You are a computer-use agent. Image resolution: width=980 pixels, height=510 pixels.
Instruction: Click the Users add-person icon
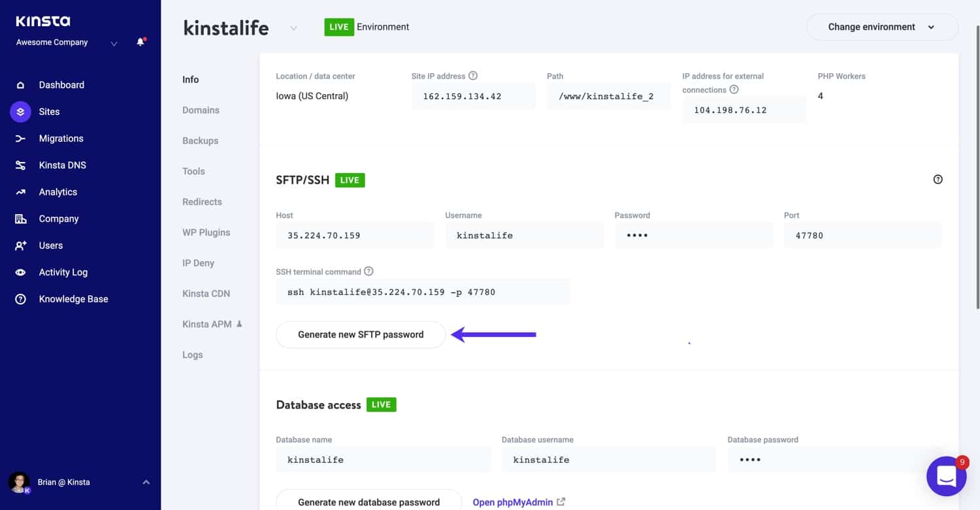tap(20, 246)
